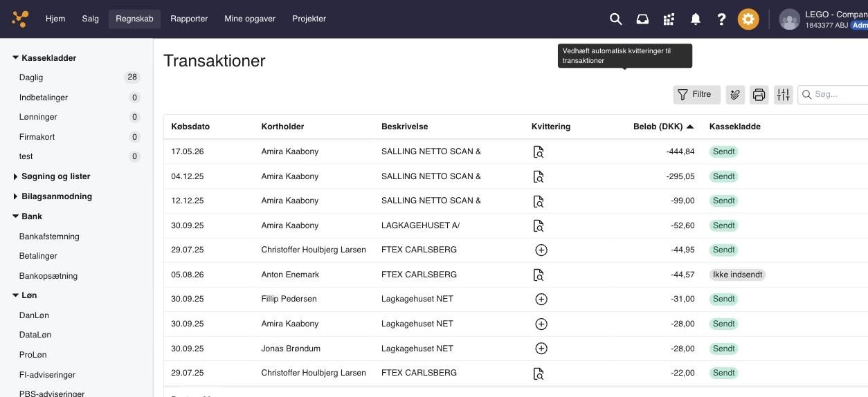Image resolution: width=868 pixels, height=397 pixels.
Task: Open FI-adviseringer
Action: tap(47, 375)
